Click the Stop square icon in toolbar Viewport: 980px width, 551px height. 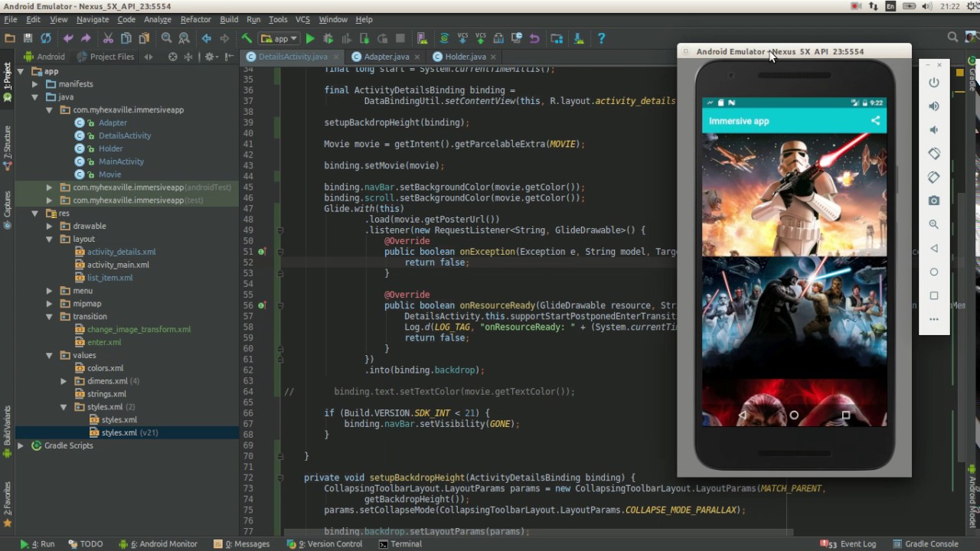click(401, 38)
